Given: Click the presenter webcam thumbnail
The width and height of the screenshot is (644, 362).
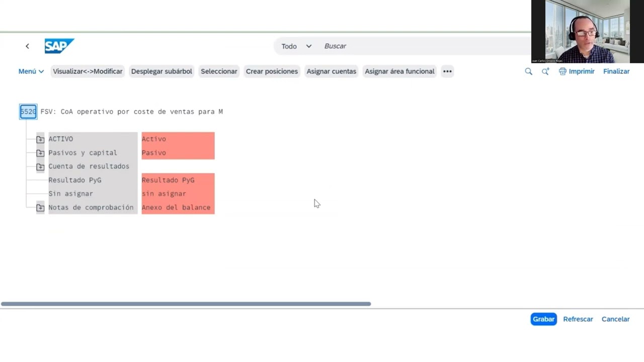Looking at the screenshot, I should (x=588, y=31).
